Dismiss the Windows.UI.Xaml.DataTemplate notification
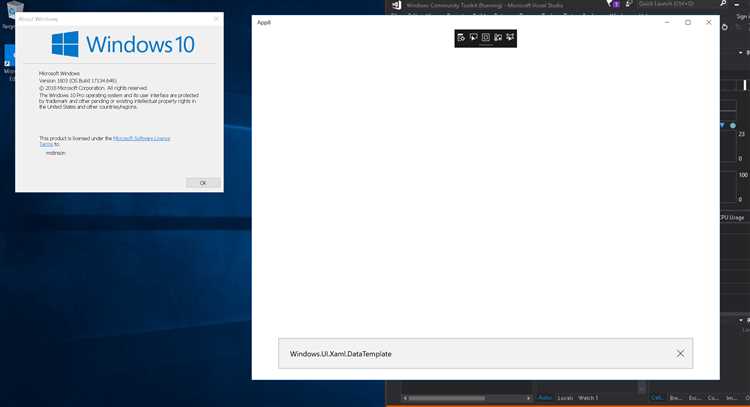Image resolution: width=750 pixels, height=407 pixels. (680, 353)
